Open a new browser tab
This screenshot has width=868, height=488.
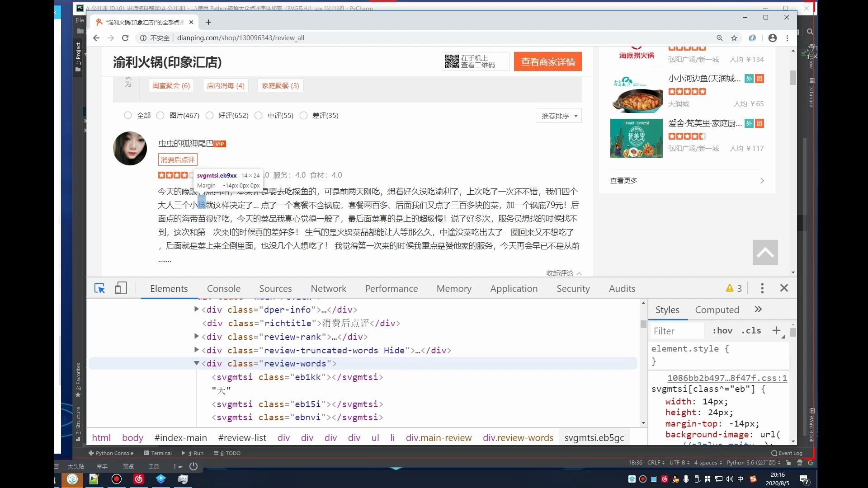208,22
